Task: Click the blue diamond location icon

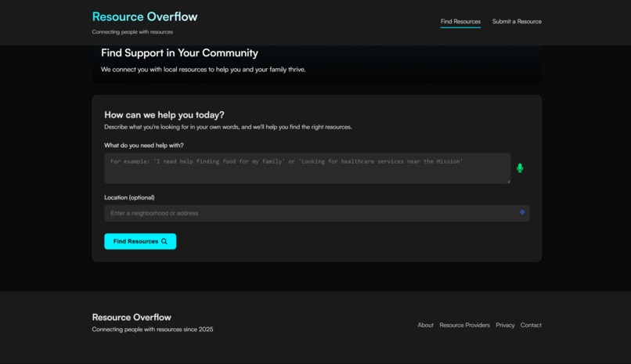Action: tap(522, 212)
